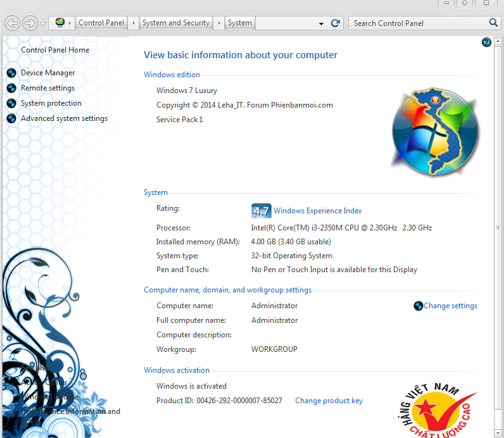Select 'WORKGROUP' value text
This screenshot has height=438, width=504.
pos(274,349)
